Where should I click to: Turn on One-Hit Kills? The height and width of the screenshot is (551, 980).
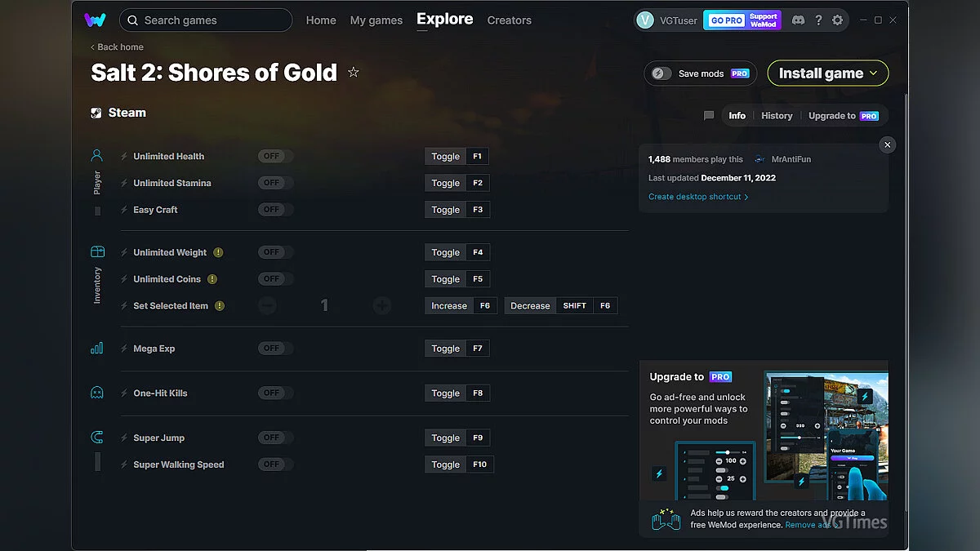pos(274,393)
